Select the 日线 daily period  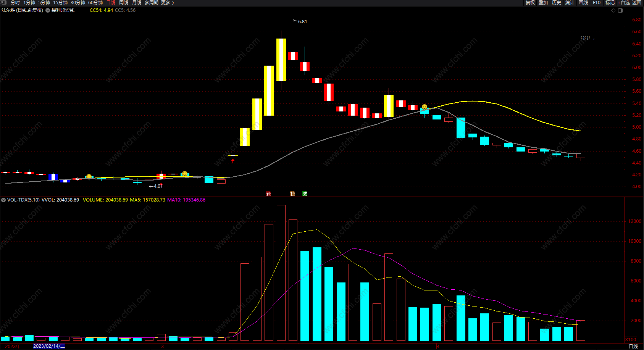tap(111, 3)
